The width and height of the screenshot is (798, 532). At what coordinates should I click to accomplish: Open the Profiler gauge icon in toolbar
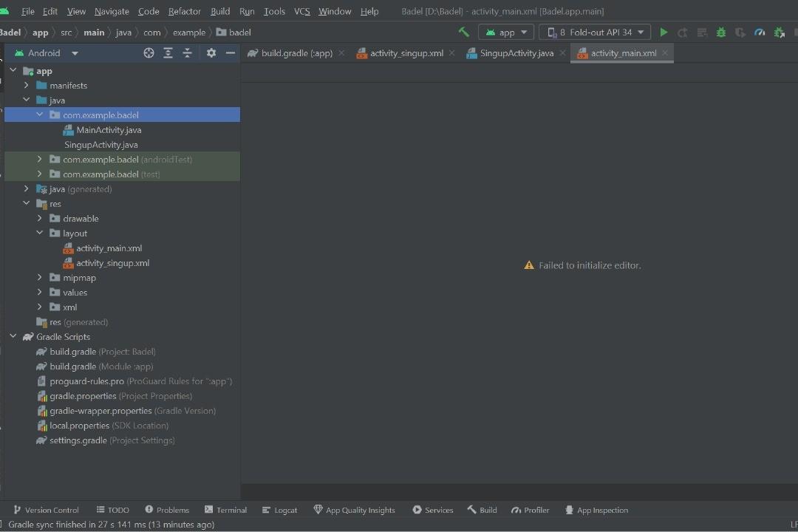click(x=760, y=33)
